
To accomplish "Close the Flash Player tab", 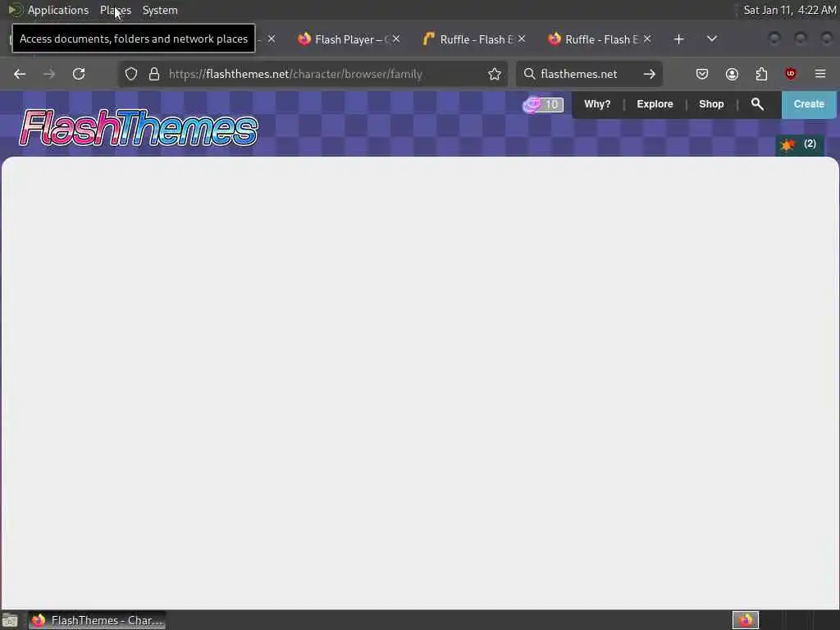I will click(396, 39).
